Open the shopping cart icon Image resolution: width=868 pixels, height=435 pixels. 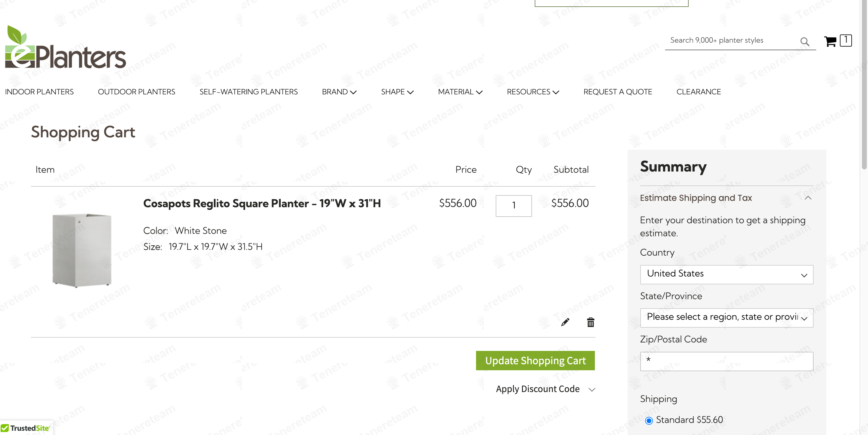pos(830,41)
